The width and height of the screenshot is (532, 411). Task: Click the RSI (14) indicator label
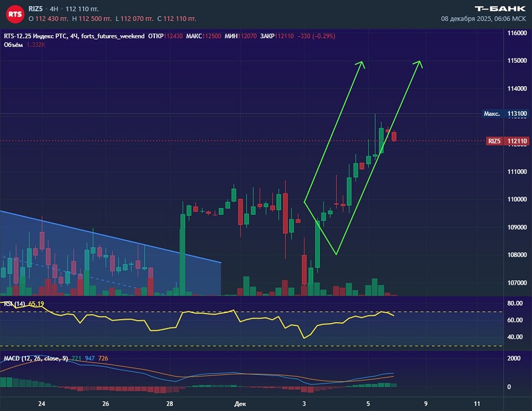point(14,304)
